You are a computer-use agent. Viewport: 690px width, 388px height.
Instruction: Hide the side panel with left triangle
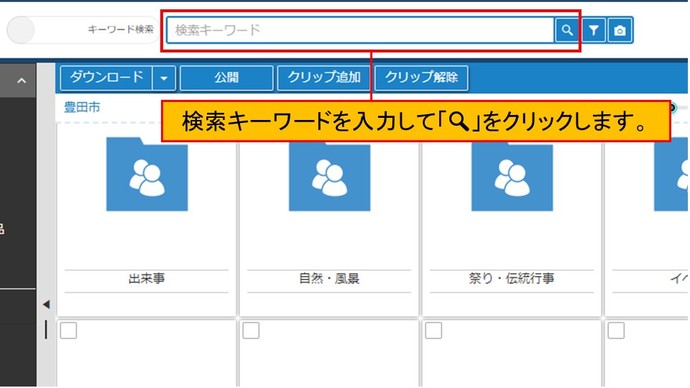coord(46,304)
